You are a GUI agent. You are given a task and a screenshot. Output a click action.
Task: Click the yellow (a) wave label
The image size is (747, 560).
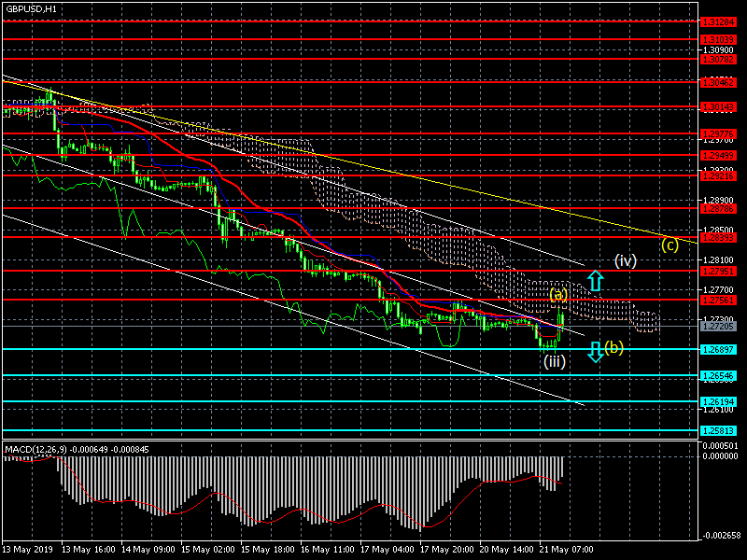[x=558, y=294]
